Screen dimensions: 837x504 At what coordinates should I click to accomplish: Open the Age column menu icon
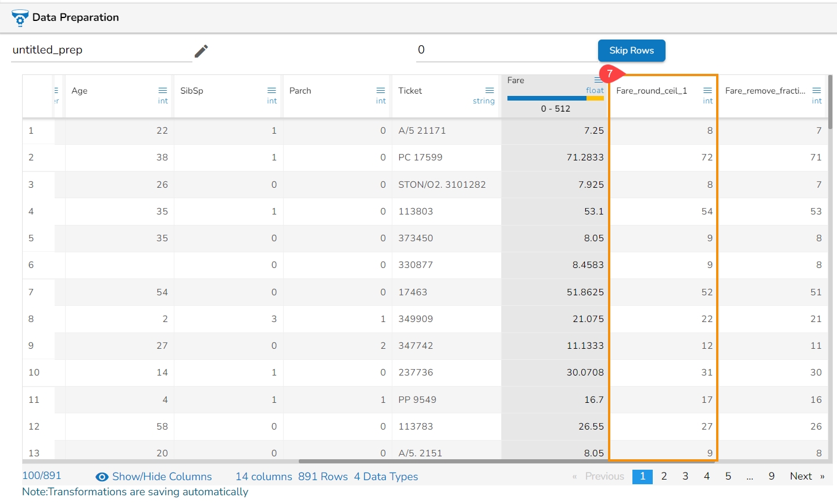(163, 91)
